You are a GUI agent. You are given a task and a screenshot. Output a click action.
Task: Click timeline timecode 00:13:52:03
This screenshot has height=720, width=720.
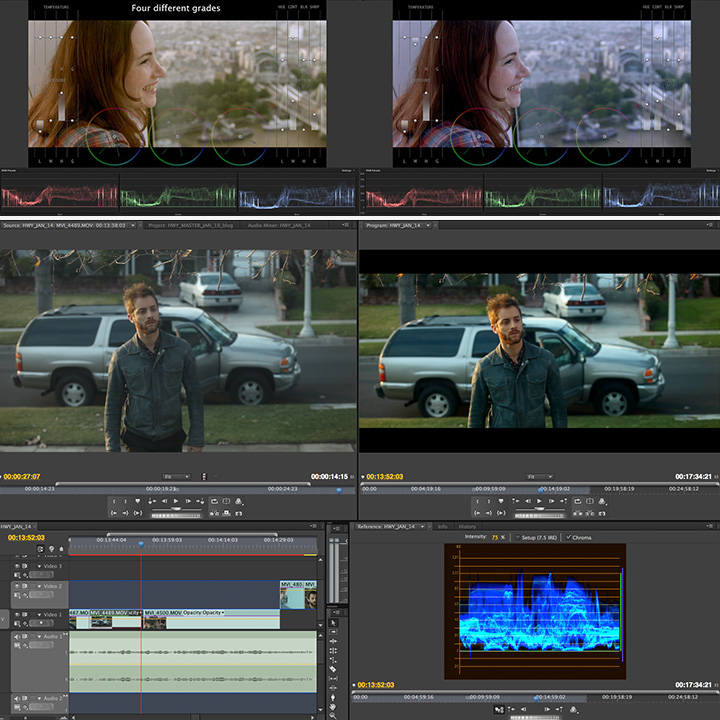point(26,537)
